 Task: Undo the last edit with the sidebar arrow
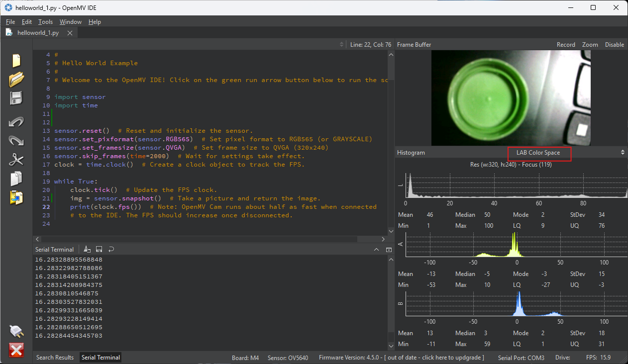[x=16, y=122]
